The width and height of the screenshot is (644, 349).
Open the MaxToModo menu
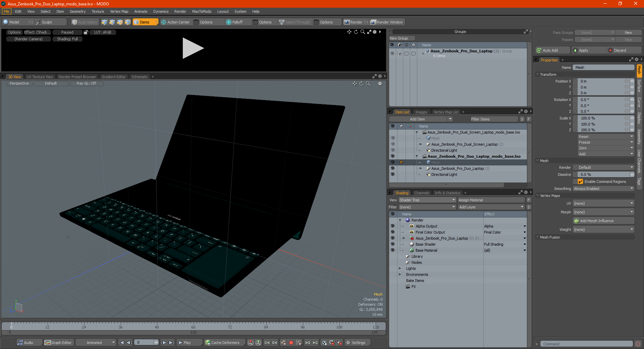pyautogui.click(x=202, y=11)
